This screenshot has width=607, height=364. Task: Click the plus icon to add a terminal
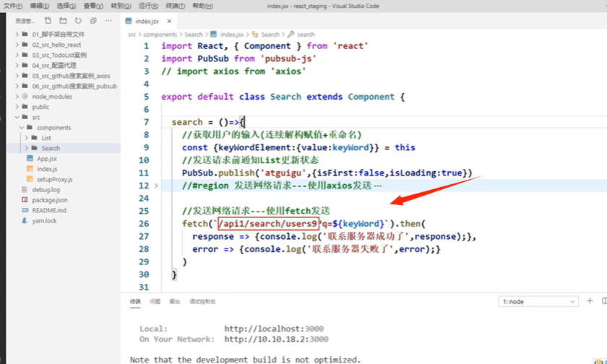(x=590, y=301)
